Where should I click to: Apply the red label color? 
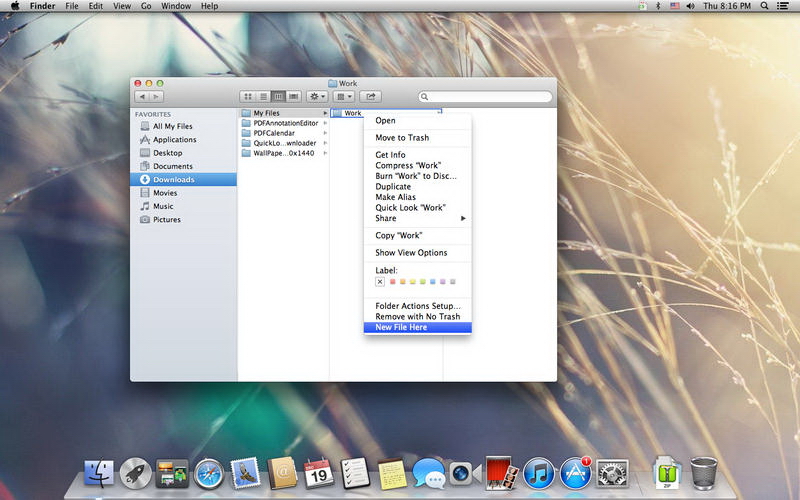point(392,282)
